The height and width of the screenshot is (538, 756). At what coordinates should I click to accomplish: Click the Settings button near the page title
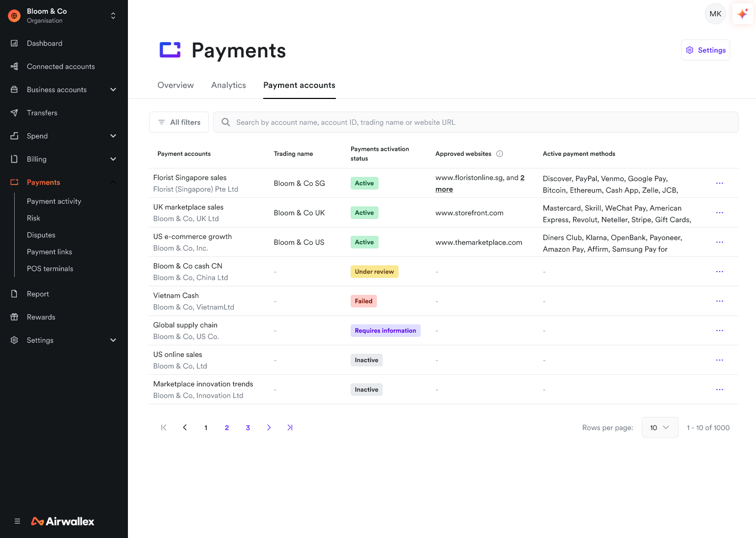coord(705,50)
